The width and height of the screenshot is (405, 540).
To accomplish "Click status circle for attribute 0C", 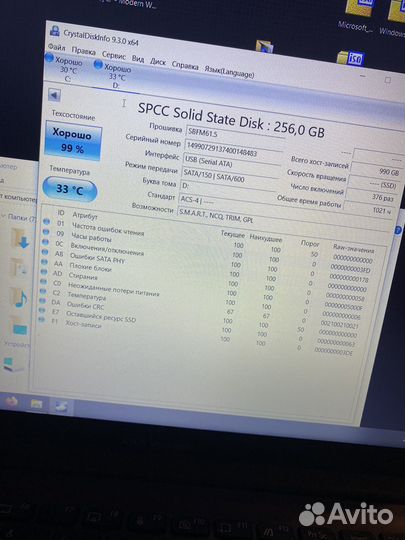I will [x=45, y=242].
